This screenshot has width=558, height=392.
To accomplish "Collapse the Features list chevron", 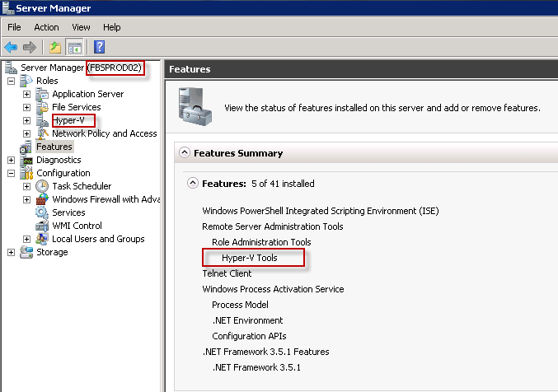I will (x=192, y=184).
